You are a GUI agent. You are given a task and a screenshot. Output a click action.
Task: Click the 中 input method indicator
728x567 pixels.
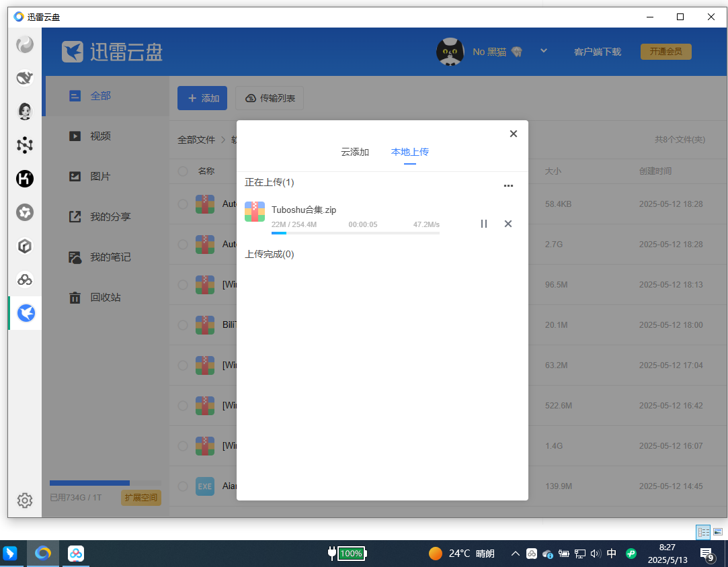pos(612,554)
